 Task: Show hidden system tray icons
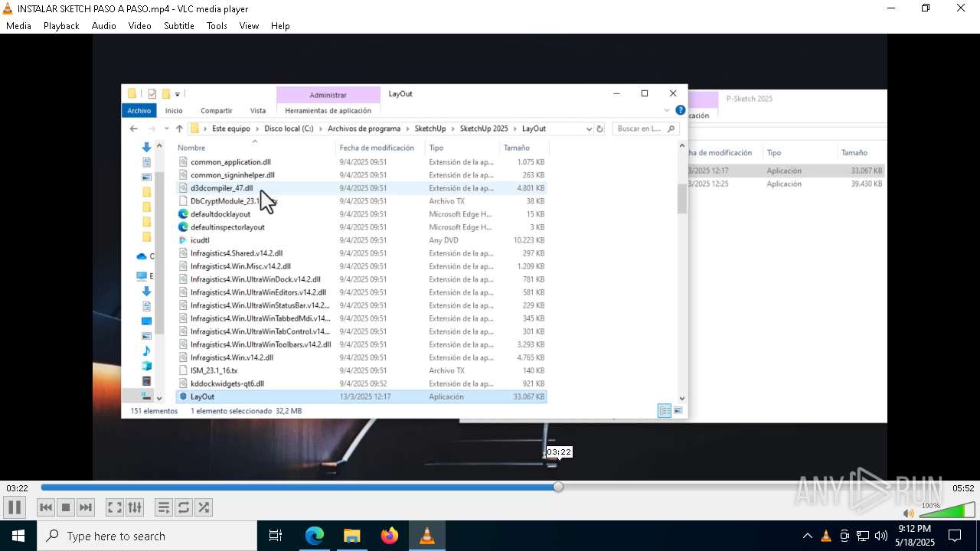tap(807, 536)
